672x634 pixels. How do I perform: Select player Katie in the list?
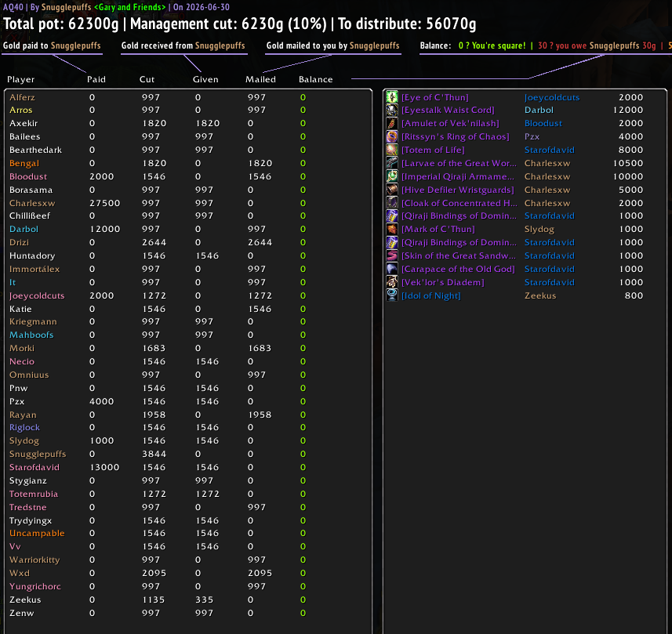[x=20, y=309]
